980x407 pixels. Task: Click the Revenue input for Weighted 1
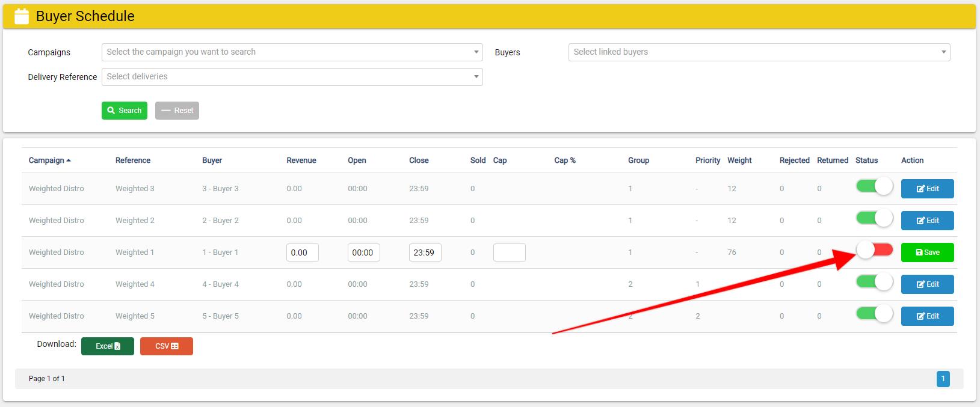[303, 252]
